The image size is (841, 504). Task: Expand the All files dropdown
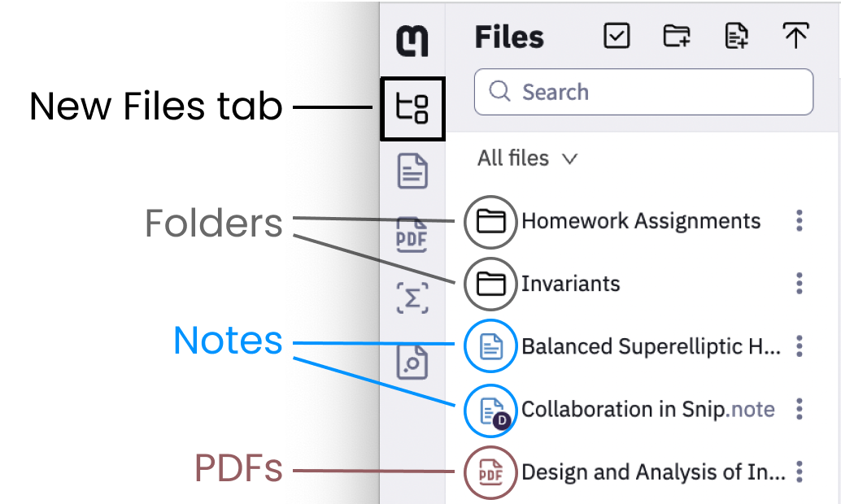tap(527, 159)
